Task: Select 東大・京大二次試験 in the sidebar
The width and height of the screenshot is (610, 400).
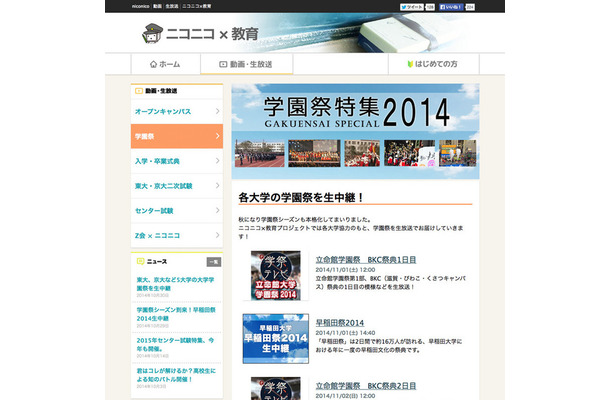Action: coord(177,186)
